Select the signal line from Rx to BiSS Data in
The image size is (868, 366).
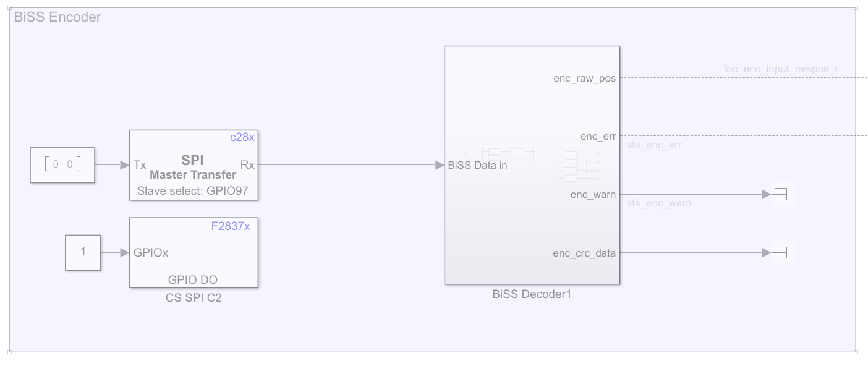click(x=346, y=165)
